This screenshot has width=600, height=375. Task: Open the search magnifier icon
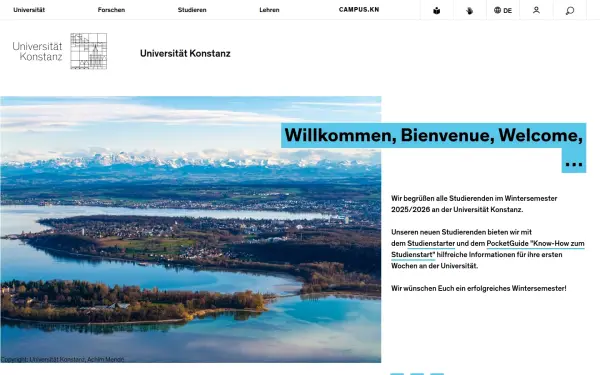pos(570,10)
